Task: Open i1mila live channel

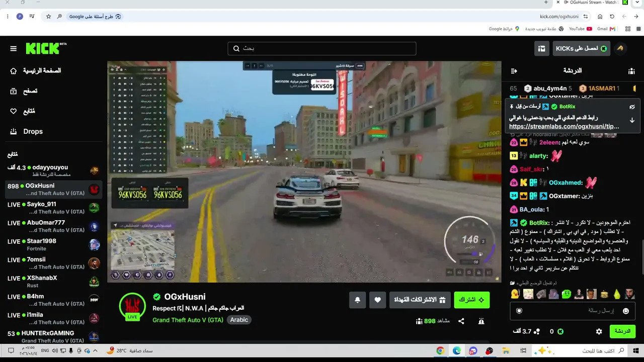Action: 53,318
